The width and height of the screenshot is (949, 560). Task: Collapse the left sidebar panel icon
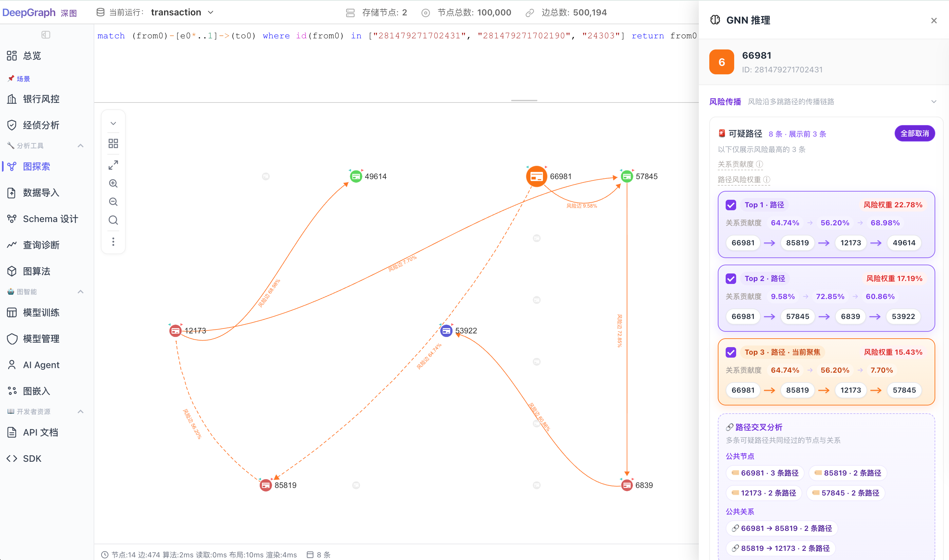tap(46, 35)
